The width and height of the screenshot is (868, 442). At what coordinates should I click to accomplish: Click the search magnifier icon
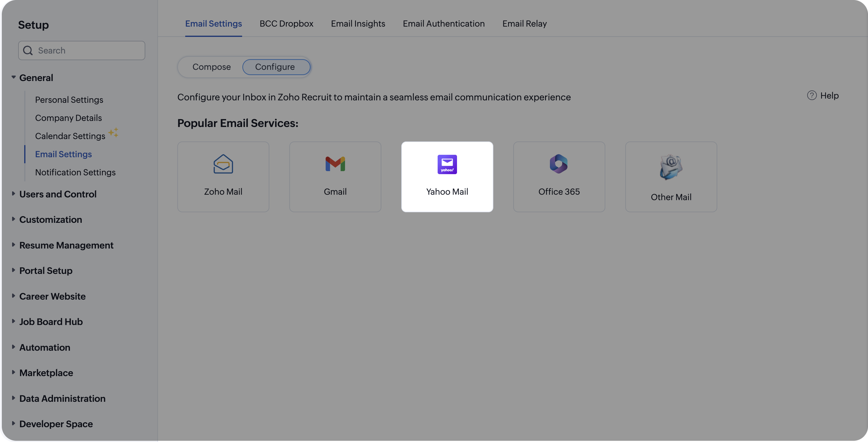[x=28, y=50]
